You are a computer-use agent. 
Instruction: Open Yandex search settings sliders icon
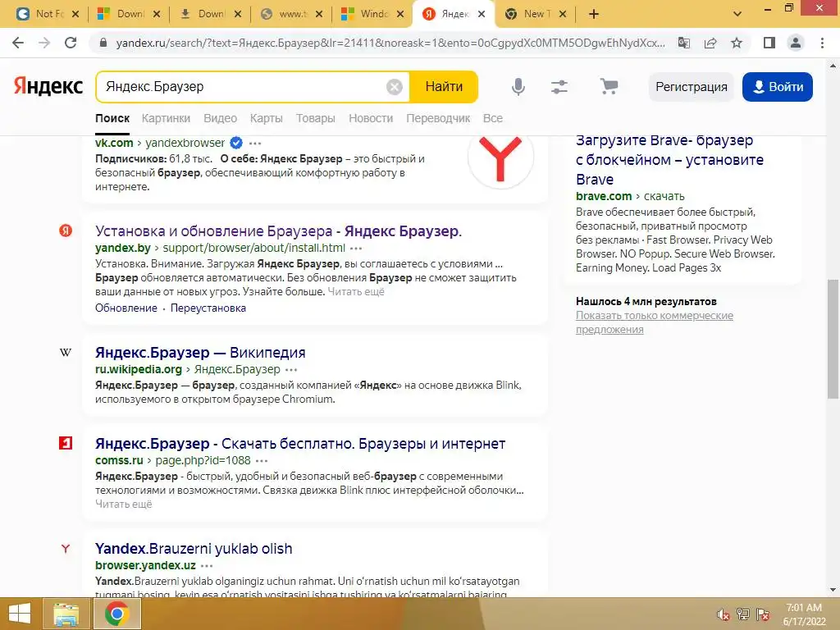pyautogui.click(x=559, y=87)
